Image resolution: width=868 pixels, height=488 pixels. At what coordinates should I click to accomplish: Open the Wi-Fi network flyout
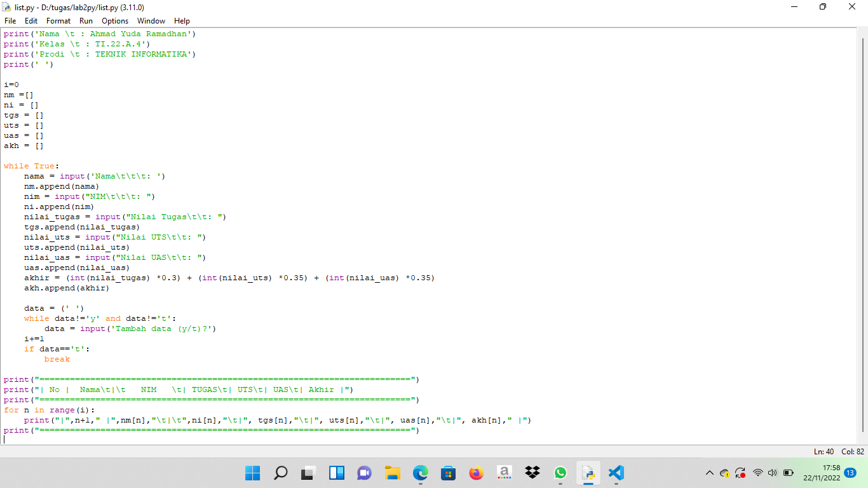tap(758, 473)
